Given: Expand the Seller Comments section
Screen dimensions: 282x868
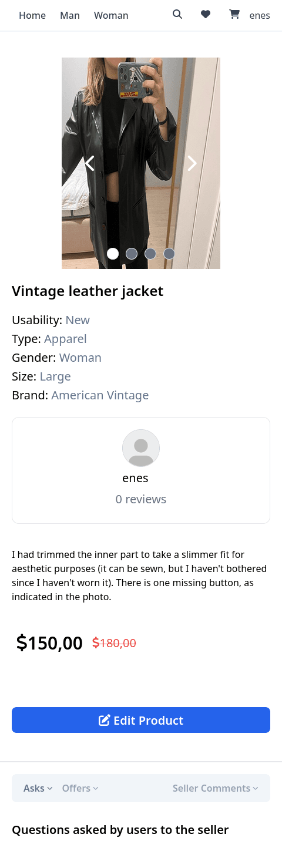Looking at the screenshot, I should [216, 788].
